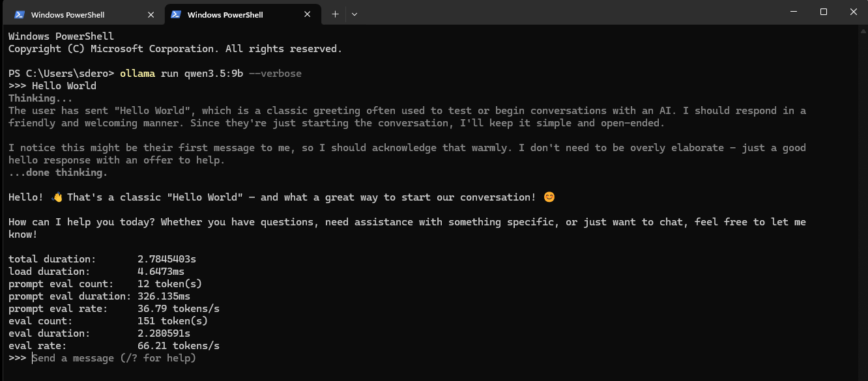
Task: Click the value "2.7845403s"
Action: tap(167, 259)
